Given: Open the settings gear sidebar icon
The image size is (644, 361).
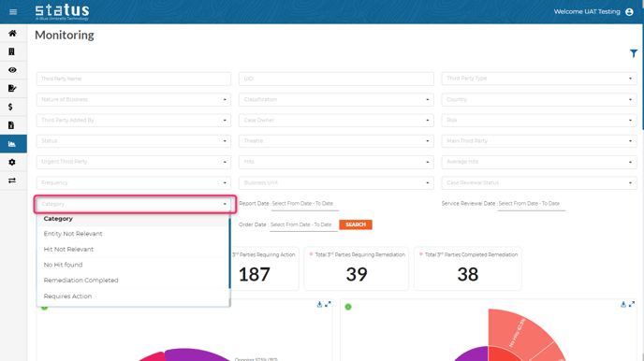Looking at the screenshot, I should (x=12, y=162).
